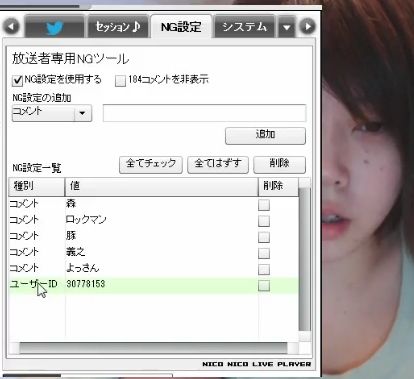Open the tab list dropdown arrow
Viewport: 414px width, 379px height.
coord(287,27)
